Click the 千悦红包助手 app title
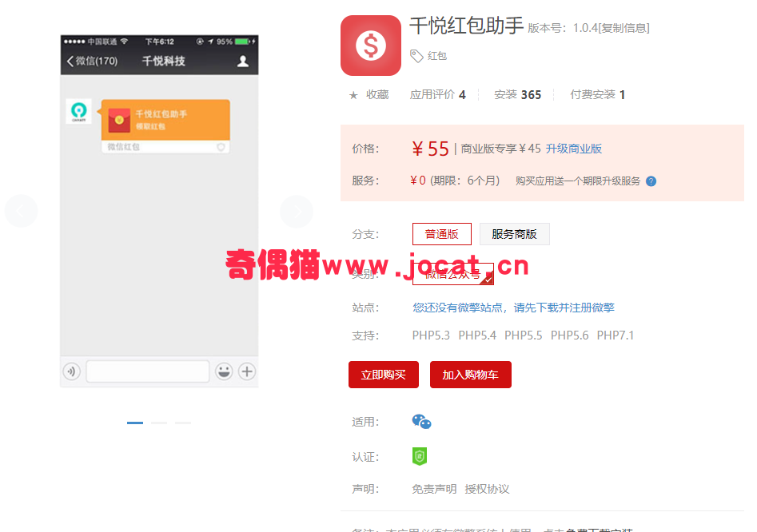The image size is (757, 532). [x=467, y=26]
